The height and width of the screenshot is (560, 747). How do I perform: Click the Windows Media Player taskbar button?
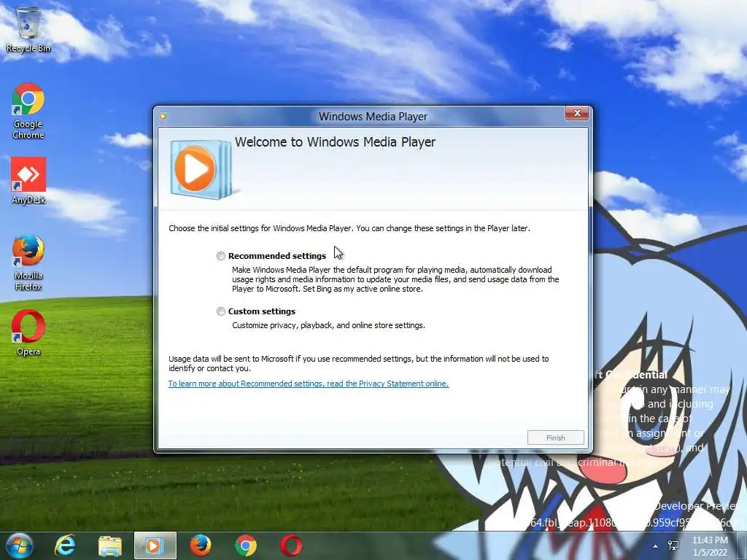coord(155,545)
